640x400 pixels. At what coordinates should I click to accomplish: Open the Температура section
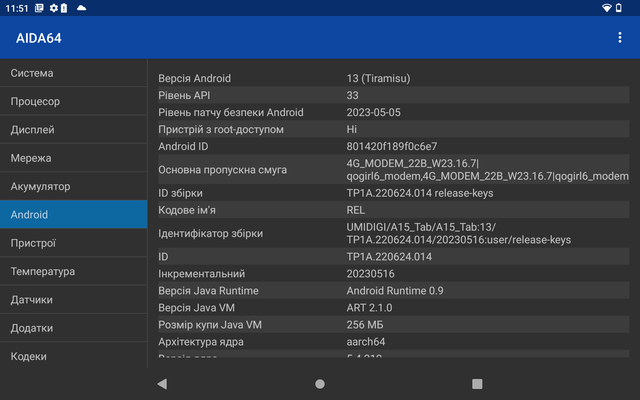(73, 271)
